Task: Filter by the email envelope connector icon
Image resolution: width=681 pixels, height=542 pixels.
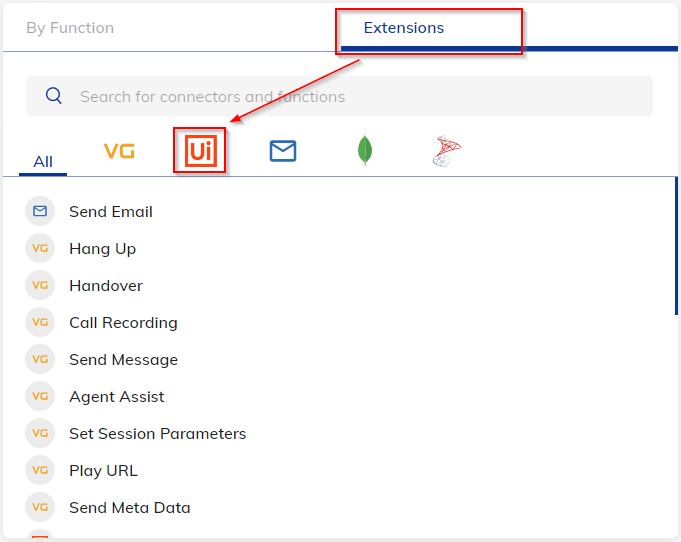Action: coord(283,151)
